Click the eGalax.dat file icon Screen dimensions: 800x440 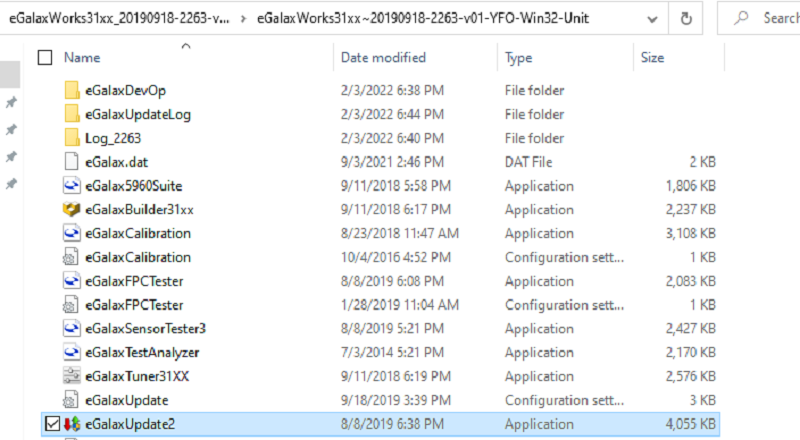[x=71, y=161]
